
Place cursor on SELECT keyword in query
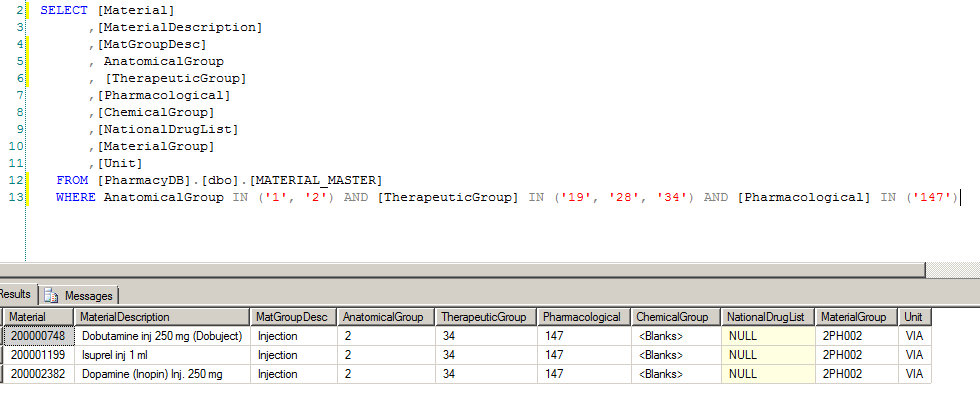click(x=64, y=11)
